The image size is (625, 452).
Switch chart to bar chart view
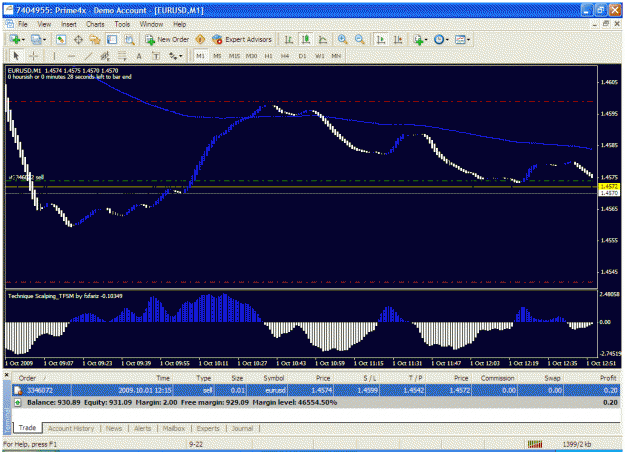(289, 39)
